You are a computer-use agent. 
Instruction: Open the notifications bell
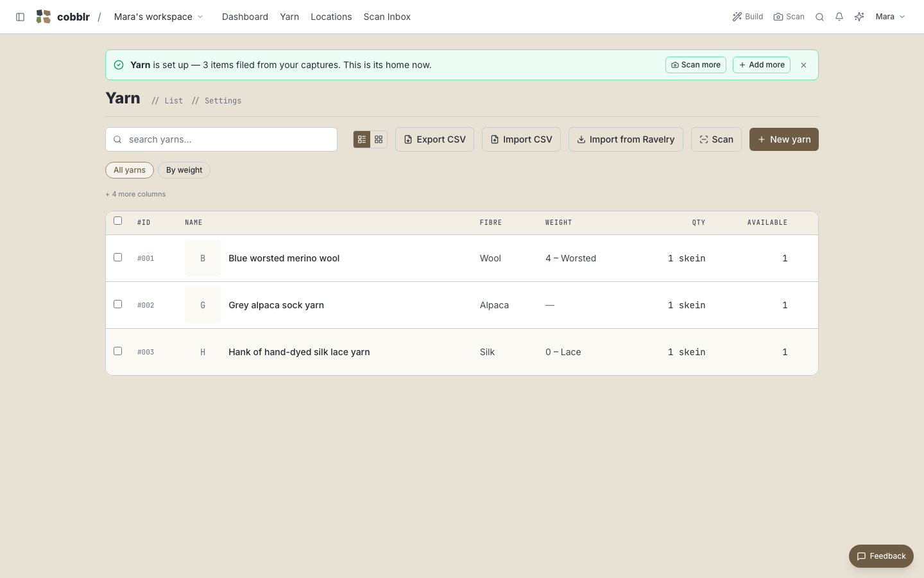(x=839, y=17)
